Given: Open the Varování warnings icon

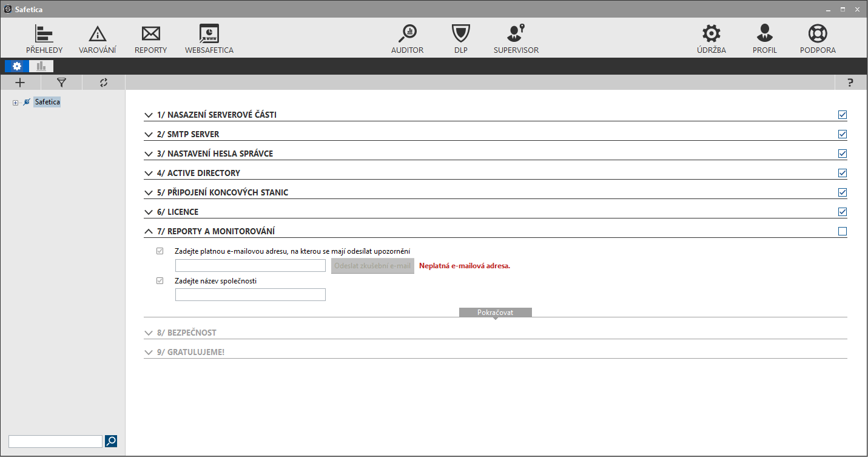Looking at the screenshot, I should (97, 34).
